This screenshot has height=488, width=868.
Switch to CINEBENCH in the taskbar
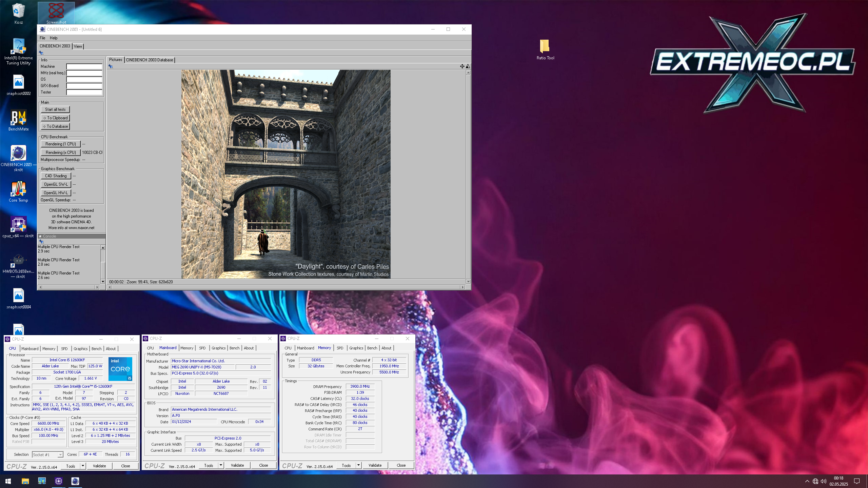(75, 481)
